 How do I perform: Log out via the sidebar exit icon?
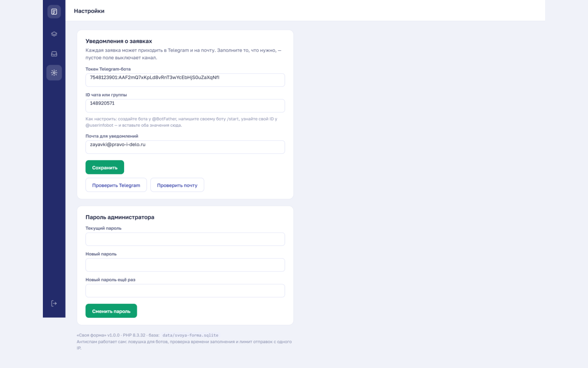pos(54,303)
